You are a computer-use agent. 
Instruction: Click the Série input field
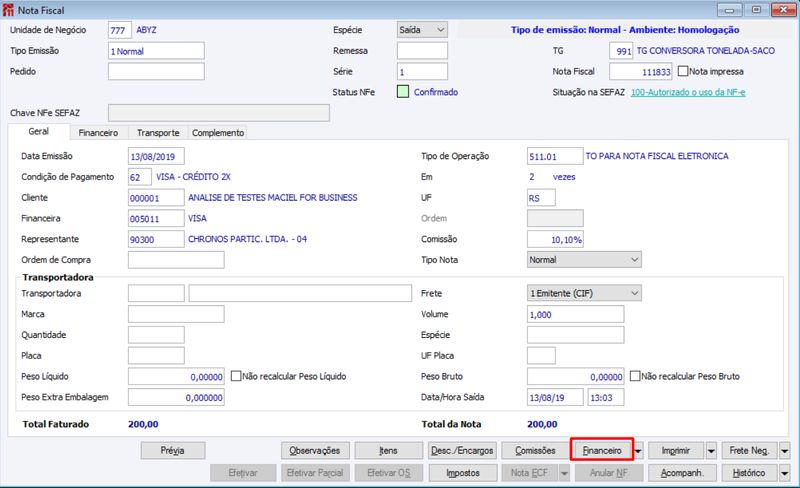click(x=422, y=71)
